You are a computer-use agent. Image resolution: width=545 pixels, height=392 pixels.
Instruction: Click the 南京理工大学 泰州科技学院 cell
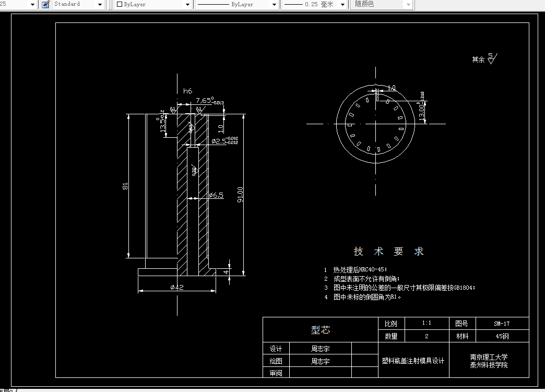489,361
